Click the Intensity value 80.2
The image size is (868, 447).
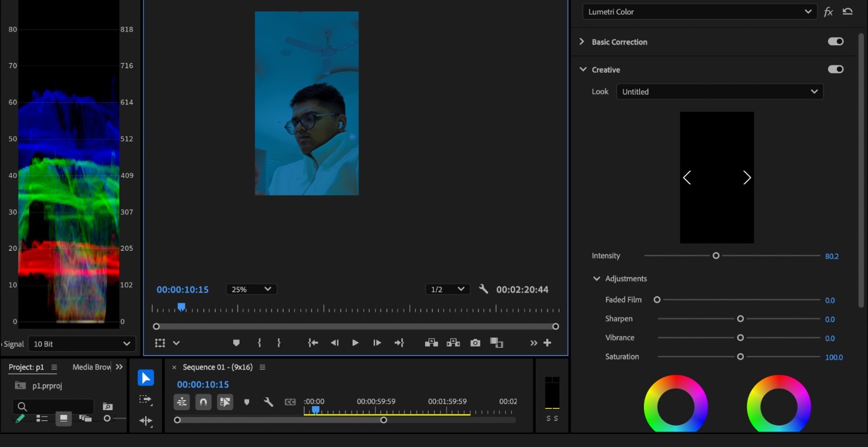click(832, 256)
